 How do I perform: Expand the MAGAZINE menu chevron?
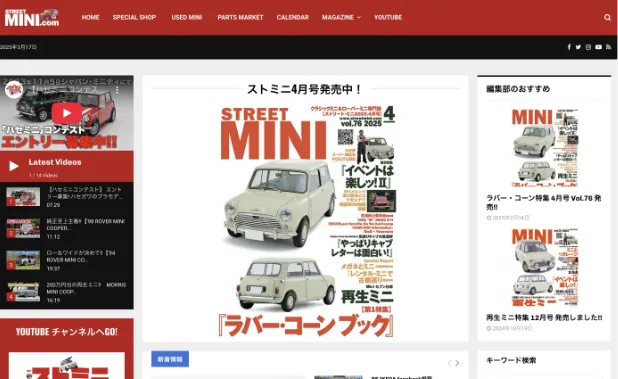tap(359, 17)
